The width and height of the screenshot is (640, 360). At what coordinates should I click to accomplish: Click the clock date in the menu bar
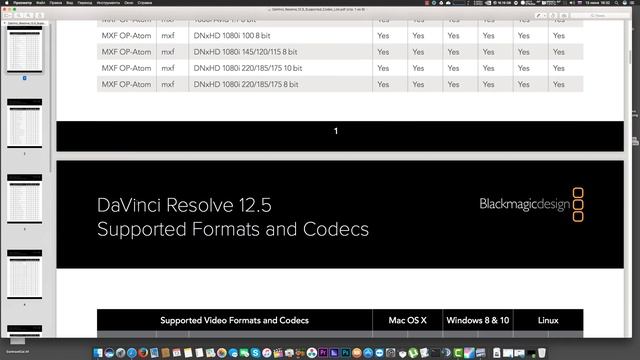(597, 2)
